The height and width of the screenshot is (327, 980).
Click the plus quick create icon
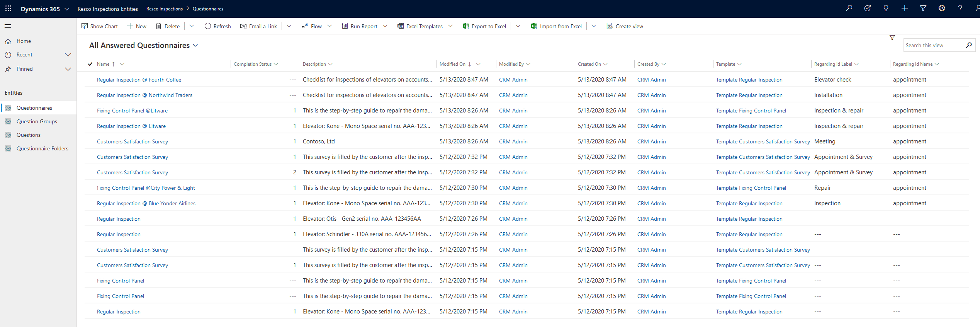pos(904,9)
